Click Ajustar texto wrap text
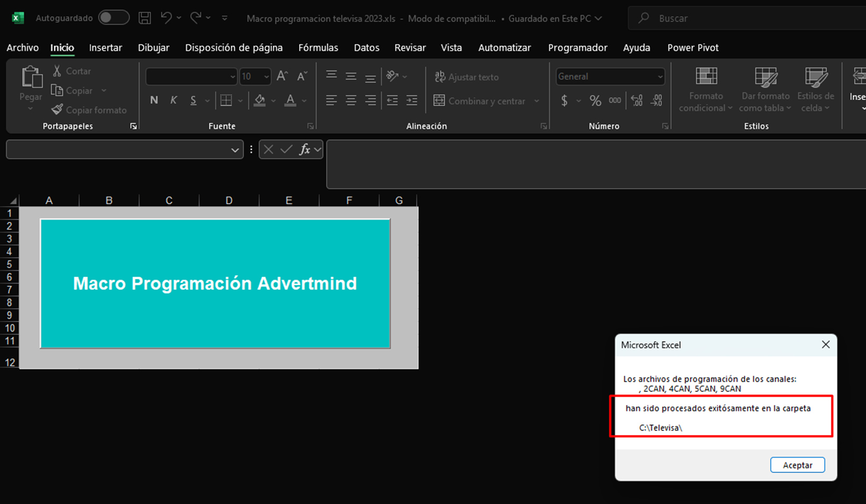This screenshot has width=866, height=504. pos(466,77)
